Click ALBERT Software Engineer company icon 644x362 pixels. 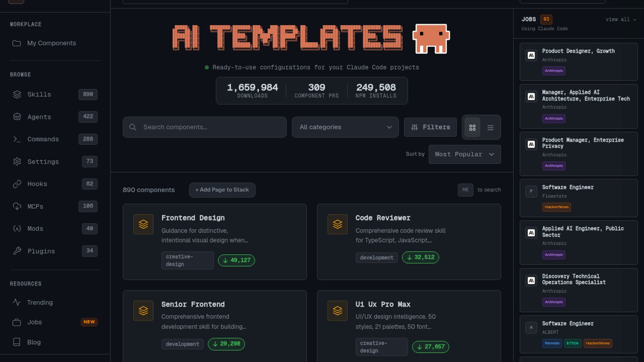pyautogui.click(x=531, y=327)
